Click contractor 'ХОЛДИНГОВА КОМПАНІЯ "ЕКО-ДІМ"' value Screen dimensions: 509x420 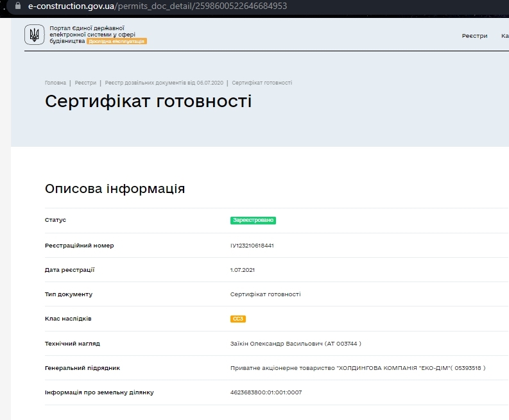click(x=358, y=368)
